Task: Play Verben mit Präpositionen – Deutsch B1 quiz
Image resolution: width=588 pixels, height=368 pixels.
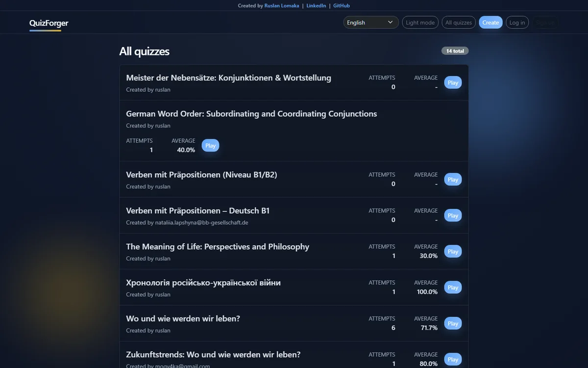Action: [x=453, y=215]
